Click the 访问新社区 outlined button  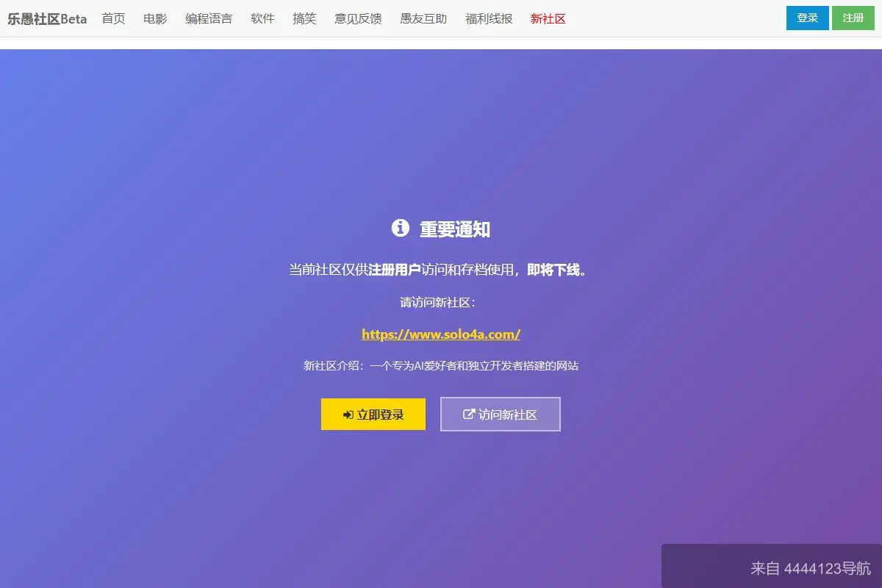pos(501,415)
